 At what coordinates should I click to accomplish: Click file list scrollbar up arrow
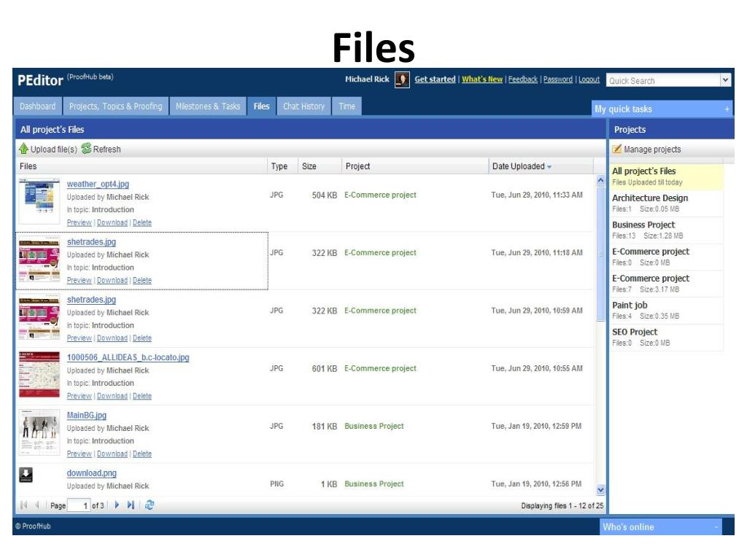[x=600, y=181]
